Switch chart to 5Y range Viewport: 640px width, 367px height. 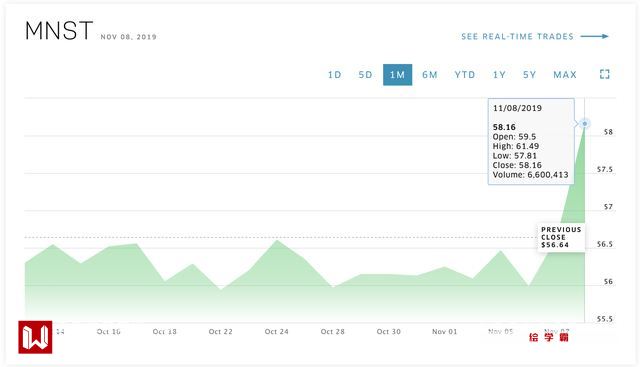tap(529, 75)
